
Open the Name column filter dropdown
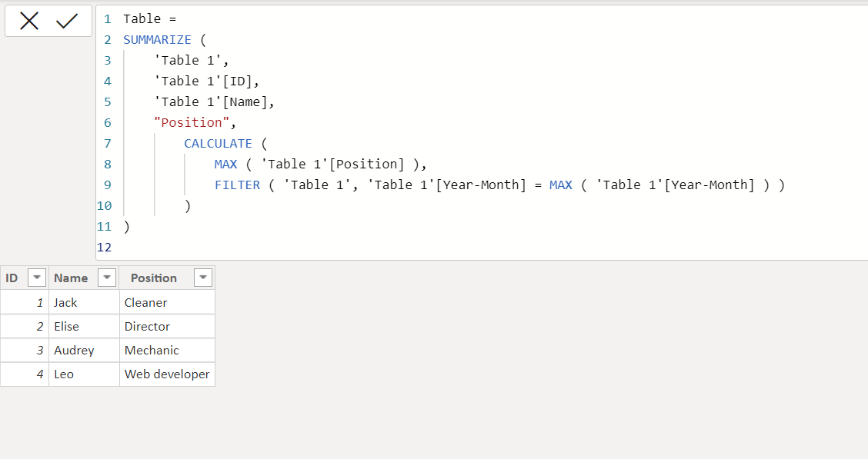(107, 278)
